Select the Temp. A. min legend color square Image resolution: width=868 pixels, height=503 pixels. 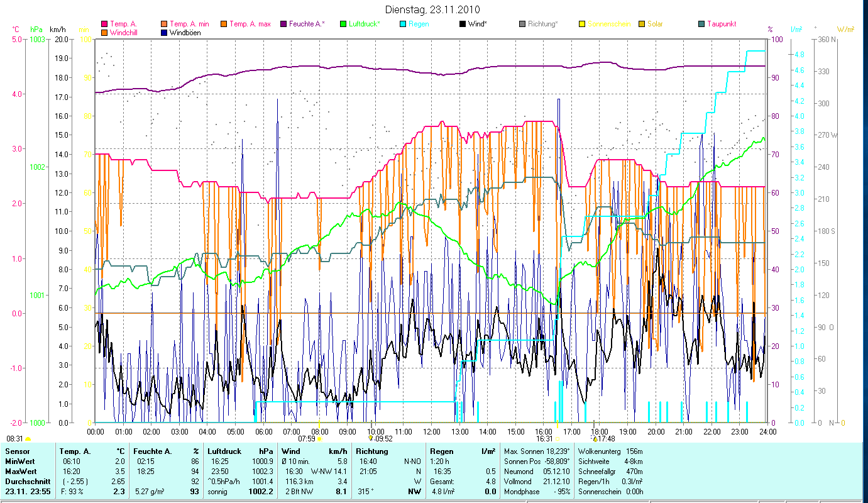(164, 24)
